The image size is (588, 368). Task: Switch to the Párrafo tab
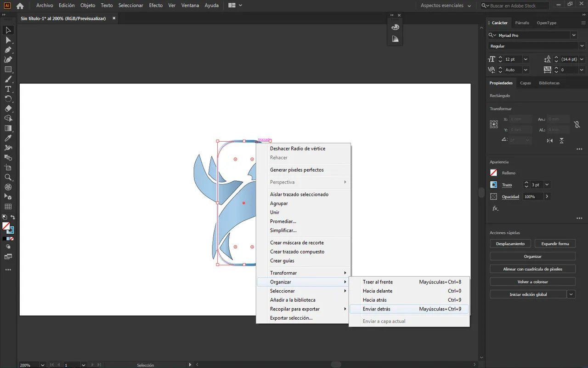[x=522, y=23]
